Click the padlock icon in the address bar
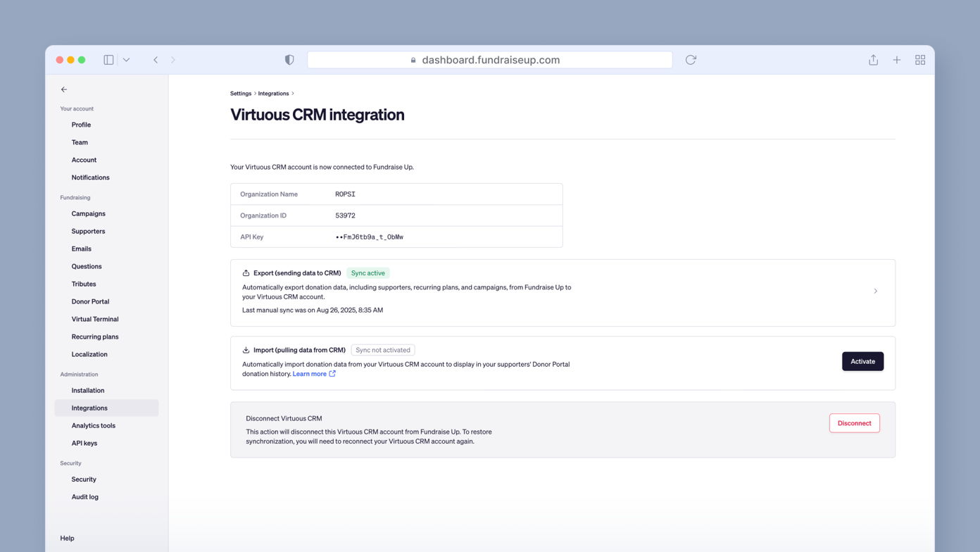The image size is (980, 552). pyautogui.click(x=413, y=60)
